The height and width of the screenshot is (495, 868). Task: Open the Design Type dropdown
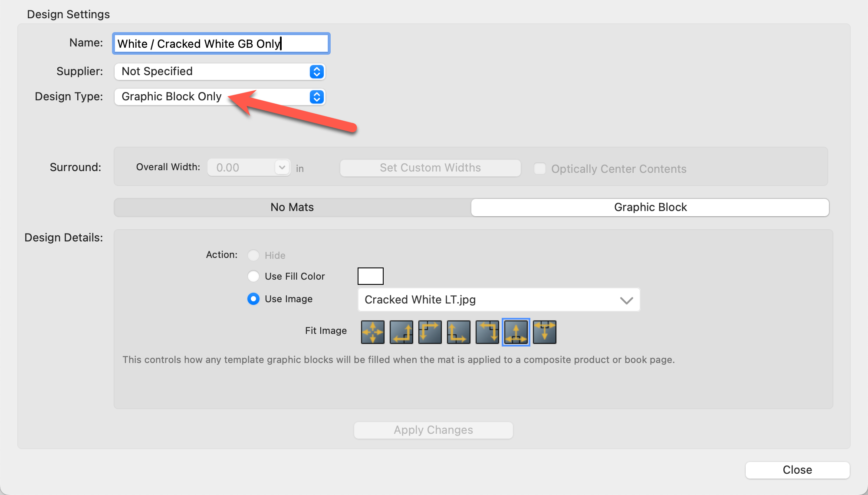(x=316, y=97)
